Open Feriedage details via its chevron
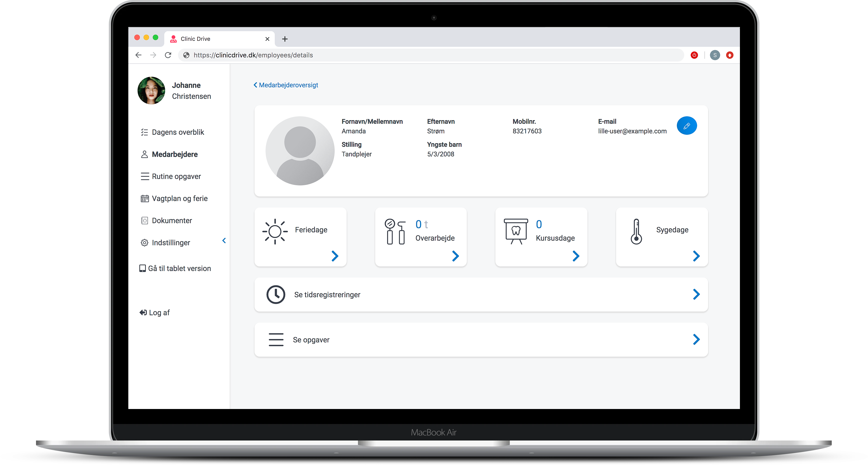The image size is (868, 465). click(335, 256)
